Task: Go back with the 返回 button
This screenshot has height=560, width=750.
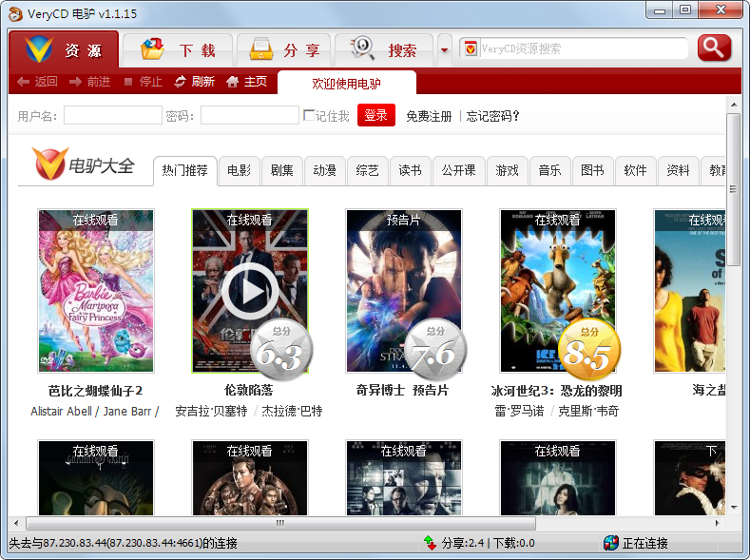Action: 37,82
